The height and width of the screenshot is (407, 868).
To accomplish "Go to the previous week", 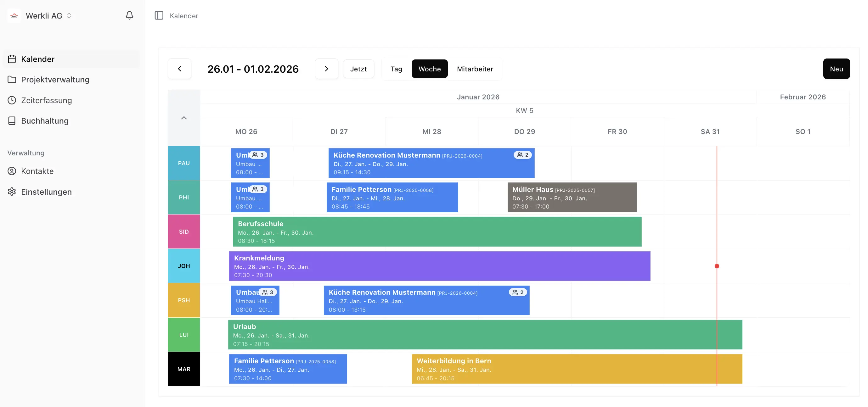I will pos(180,69).
